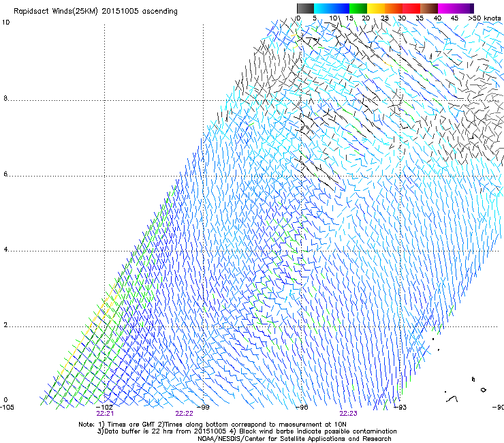Click the 'Rapidsact Winds(25KM) 20151005 ascending' title
504x443 pixels.
coord(95,12)
